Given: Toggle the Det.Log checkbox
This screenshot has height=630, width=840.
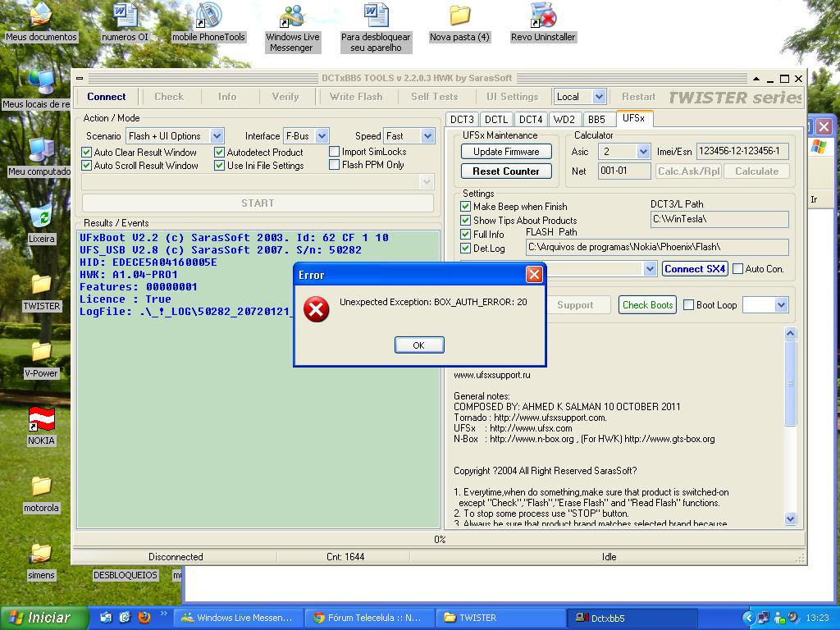Looking at the screenshot, I should pos(466,248).
